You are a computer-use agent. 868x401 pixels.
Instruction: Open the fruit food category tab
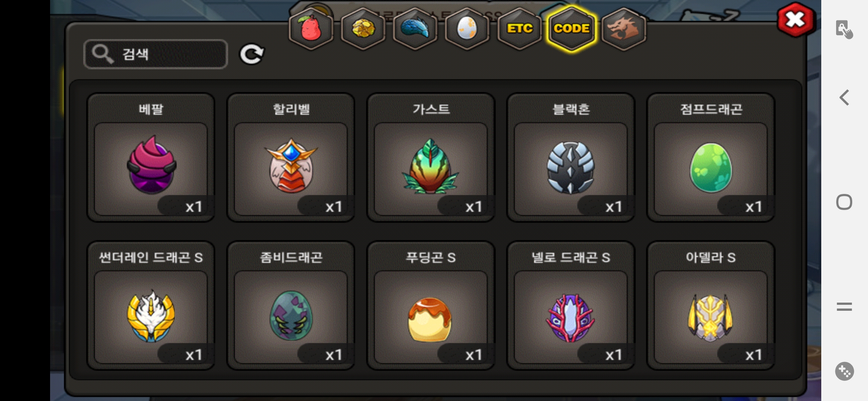[x=311, y=29]
